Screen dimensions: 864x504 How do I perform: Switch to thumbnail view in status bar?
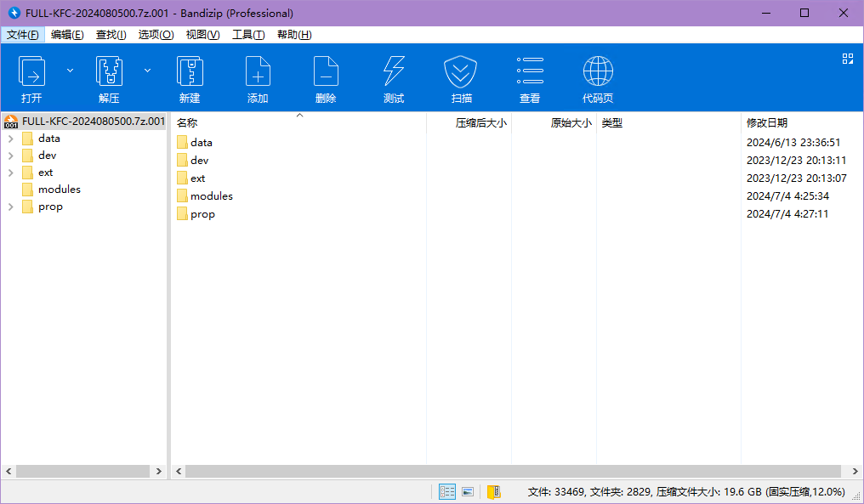[468, 491]
